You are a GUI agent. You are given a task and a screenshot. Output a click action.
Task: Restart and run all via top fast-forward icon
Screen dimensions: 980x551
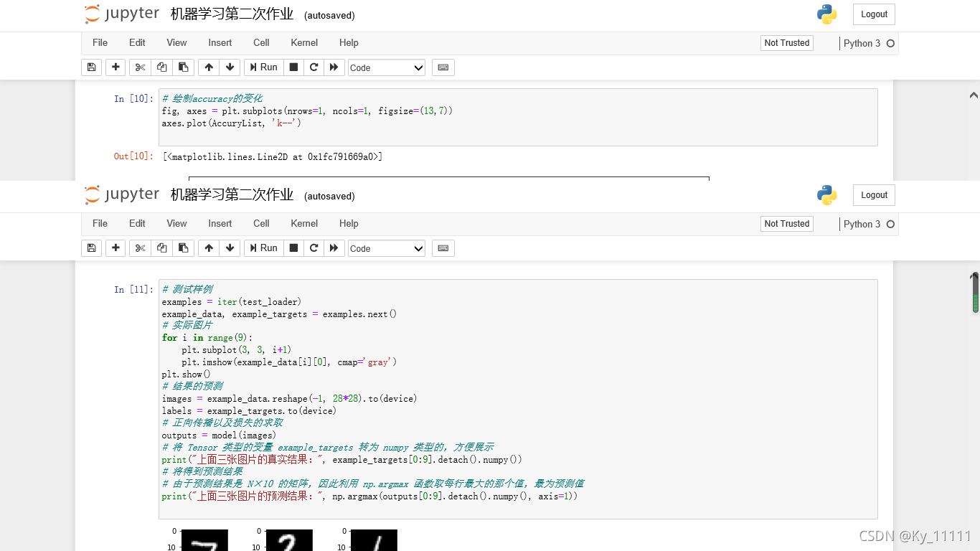(334, 67)
